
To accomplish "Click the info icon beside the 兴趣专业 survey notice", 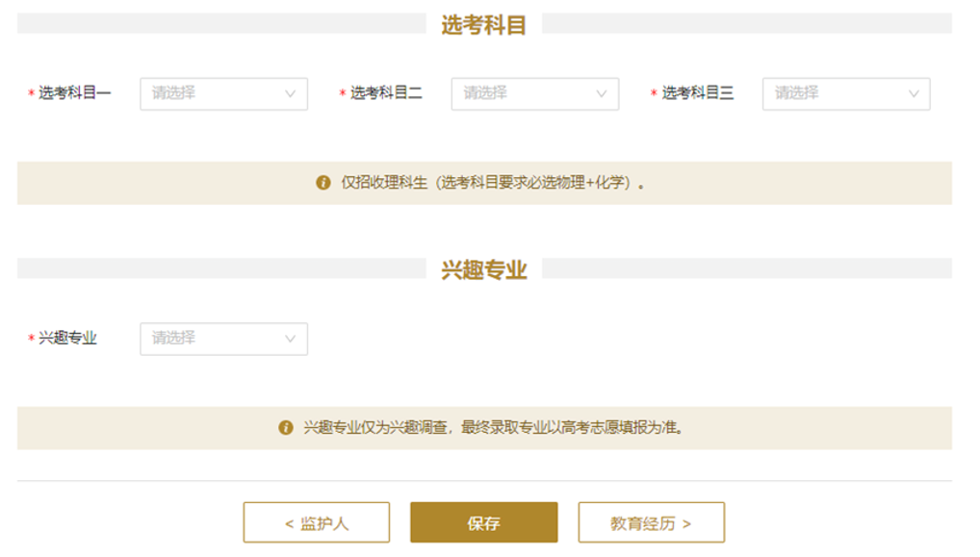I will click(x=286, y=428).
